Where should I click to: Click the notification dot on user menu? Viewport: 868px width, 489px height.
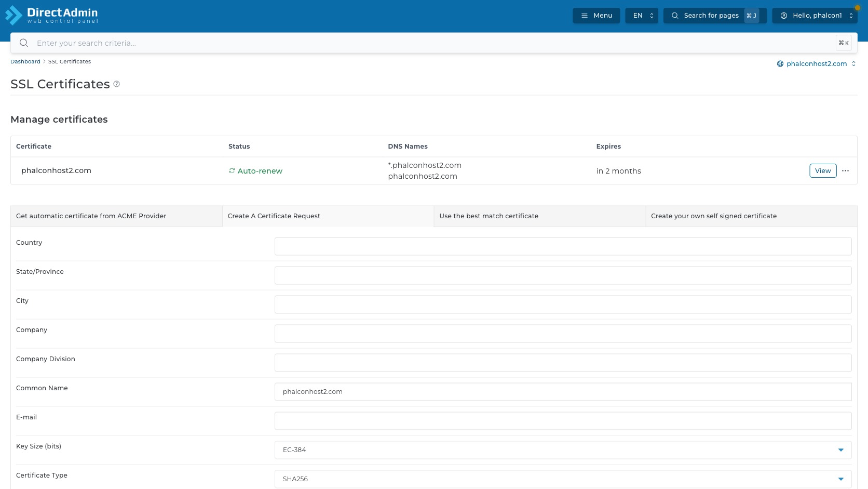coord(858,8)
